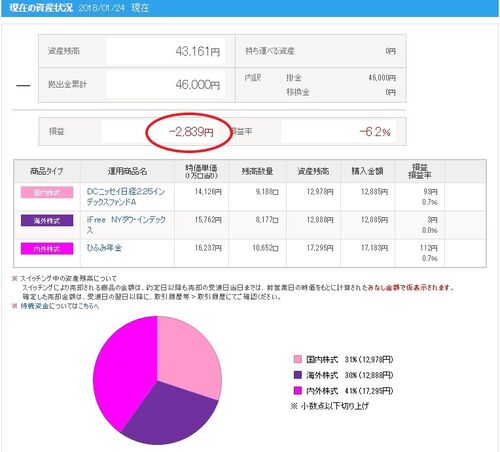Click the スイッチング中の資産残高について notice heading
500x452 pixels.
(68, 278)
